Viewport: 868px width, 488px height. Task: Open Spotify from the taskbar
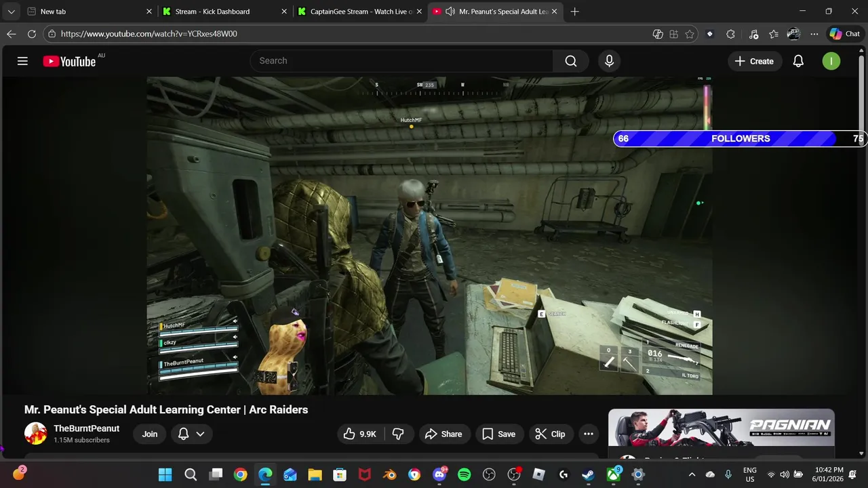pos(464,474)
